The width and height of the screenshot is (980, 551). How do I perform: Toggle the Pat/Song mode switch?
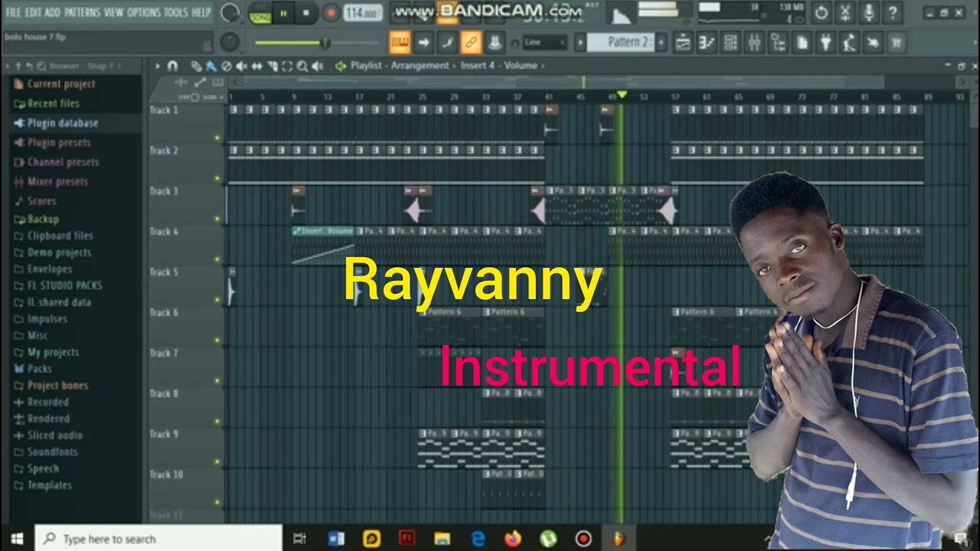260,13
